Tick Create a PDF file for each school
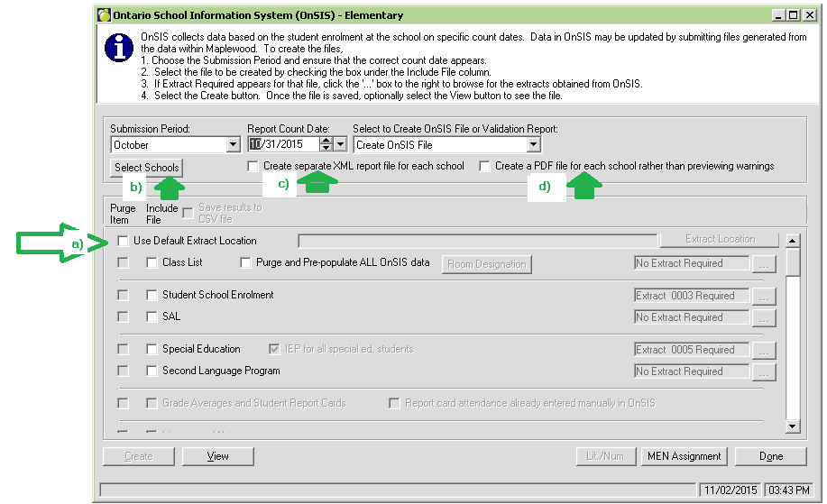The height and width of the screenshot is (504, 827). tap(485, 167)
